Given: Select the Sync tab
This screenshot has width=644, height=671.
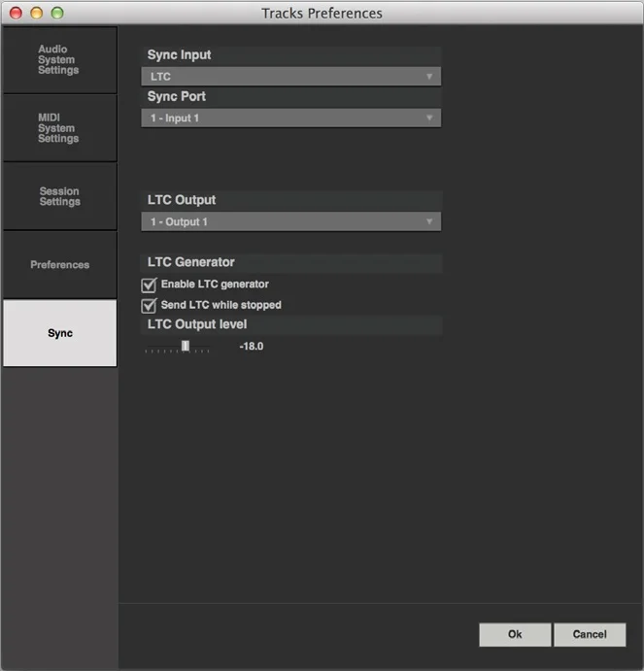Looking at the screenshot, I should pos(60,333).
